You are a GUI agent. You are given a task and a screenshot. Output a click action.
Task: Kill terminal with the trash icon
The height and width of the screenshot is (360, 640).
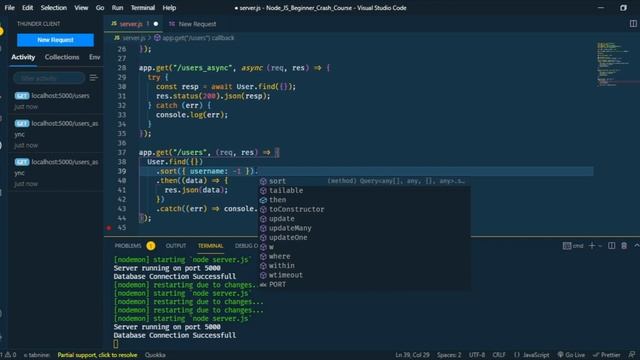tap(624, 246)
